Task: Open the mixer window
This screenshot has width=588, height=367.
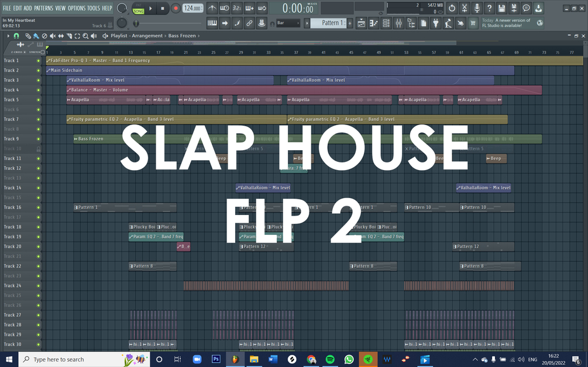Action: pyautogui.click(x=398, y=23)
